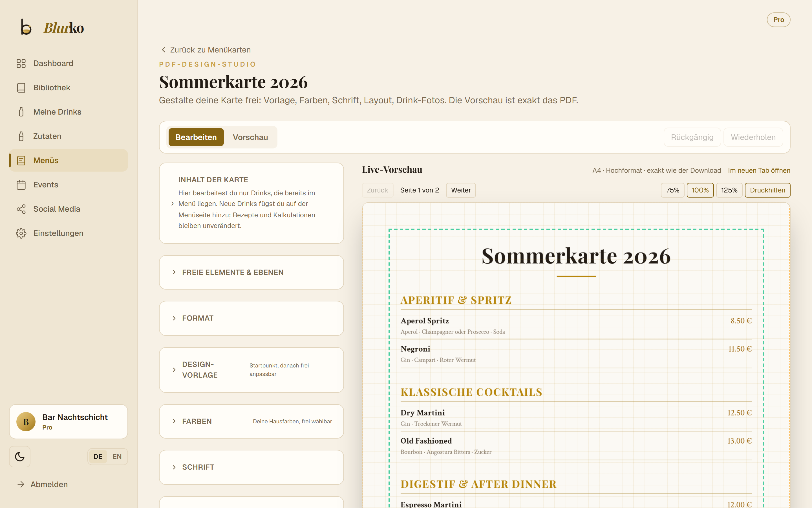Click the Seite 1 von 2 indicator

tap(420, 190)
